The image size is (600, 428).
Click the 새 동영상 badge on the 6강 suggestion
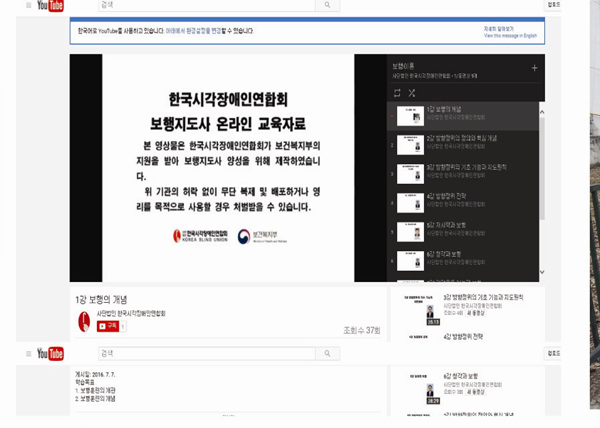pyautogui.click(x=476, y=392)
